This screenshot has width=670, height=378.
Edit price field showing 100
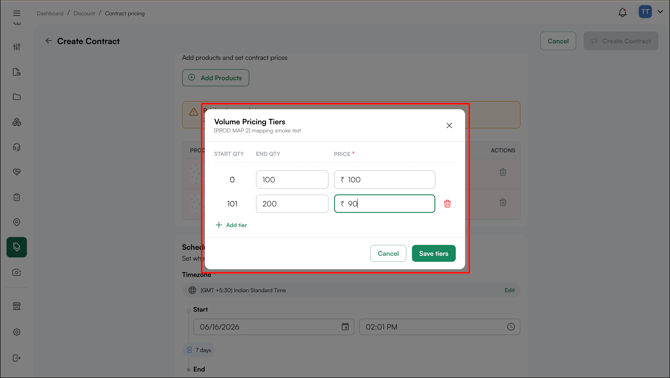click(385, 179)
